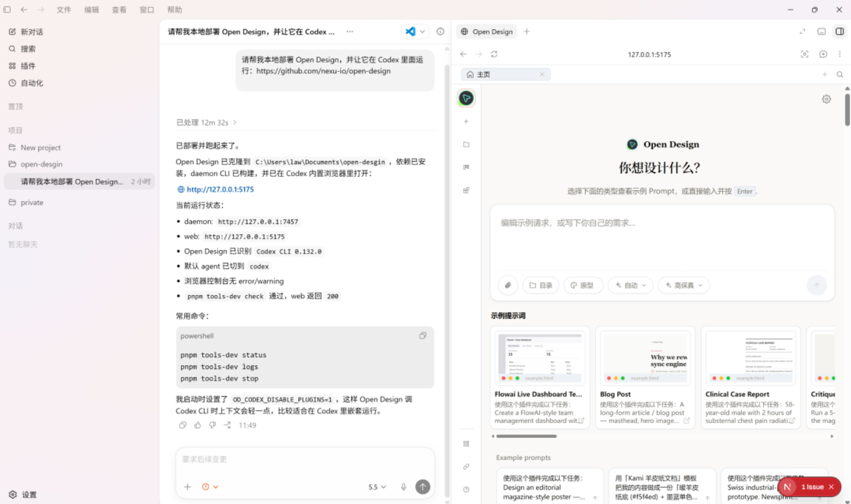The image size is (851, 504).
Task: Close the 主页 tab
Action: [542, 74]
